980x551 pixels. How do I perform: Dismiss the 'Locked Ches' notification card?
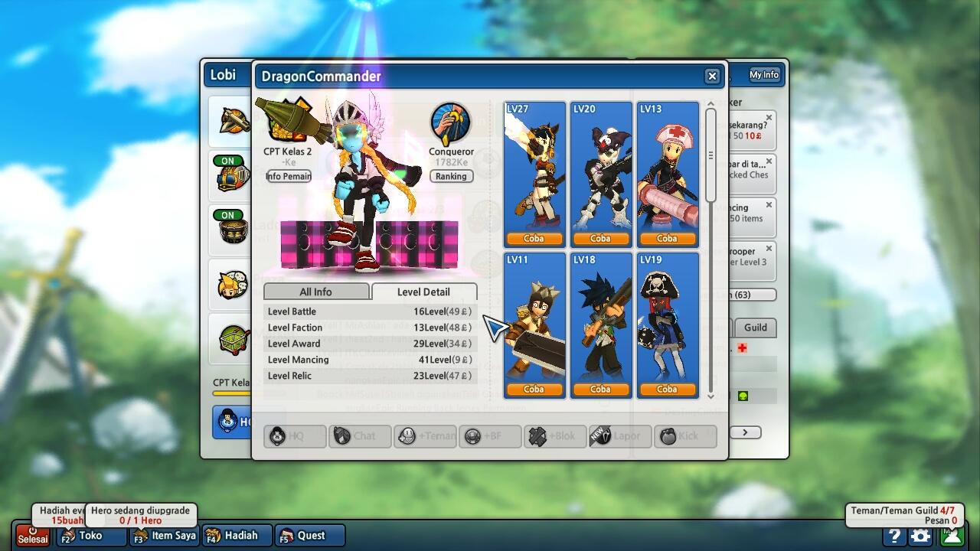coord(769,162)
